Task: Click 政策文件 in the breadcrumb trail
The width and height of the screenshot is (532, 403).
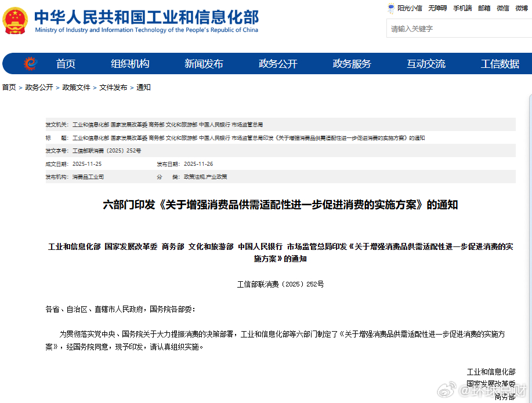Action: pyautogui.click(x=75, y=88)
